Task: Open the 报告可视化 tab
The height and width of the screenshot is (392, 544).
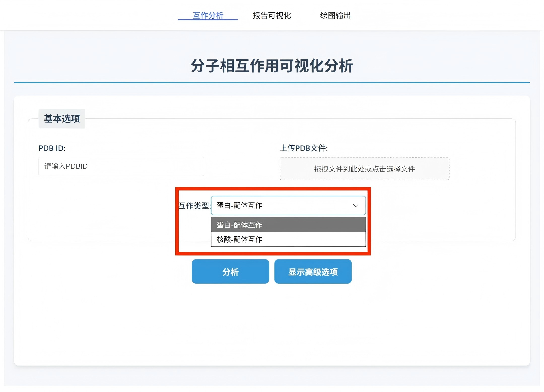Action: click(x=271, y=16)
